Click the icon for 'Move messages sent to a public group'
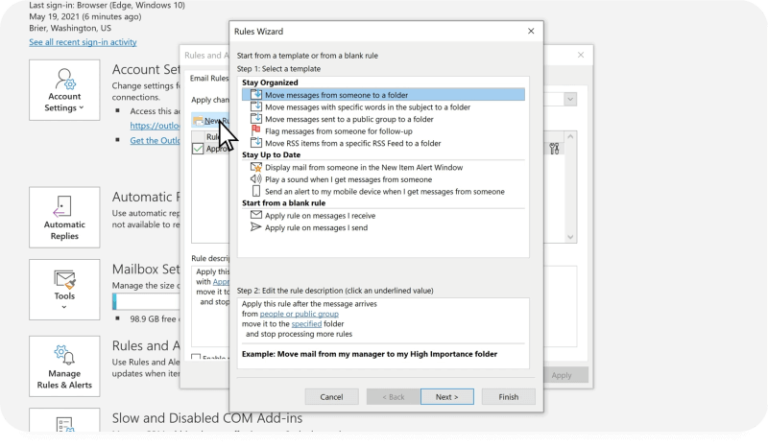 pyautogui.click(x=256, y=118)
